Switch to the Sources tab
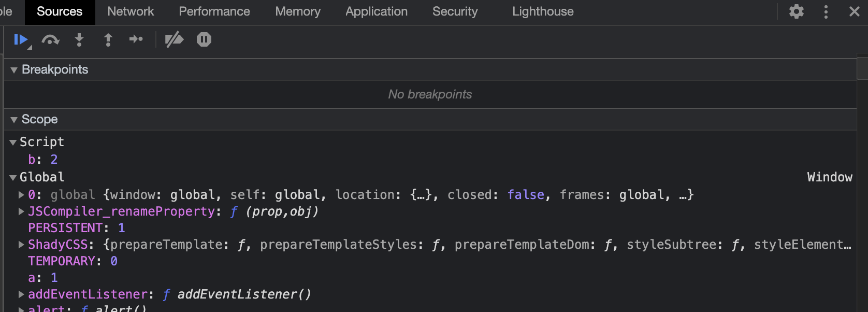 click(x=60, y=11)
